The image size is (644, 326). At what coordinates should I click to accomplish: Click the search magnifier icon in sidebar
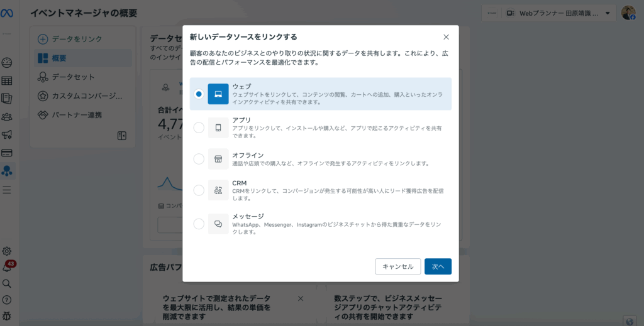[8, 283]
